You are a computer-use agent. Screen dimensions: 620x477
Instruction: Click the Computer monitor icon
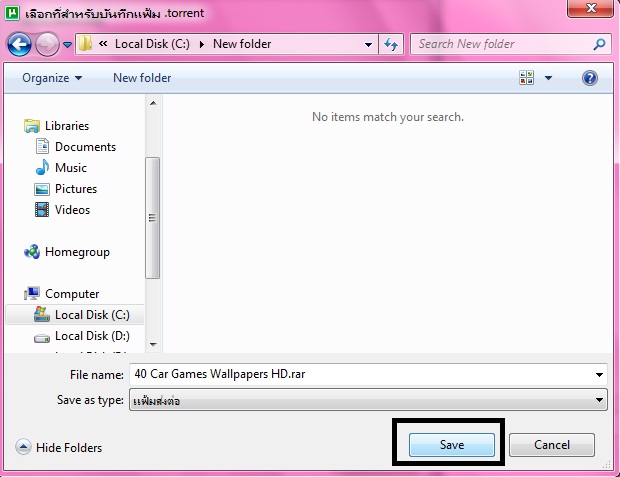[x=32, y=293]
